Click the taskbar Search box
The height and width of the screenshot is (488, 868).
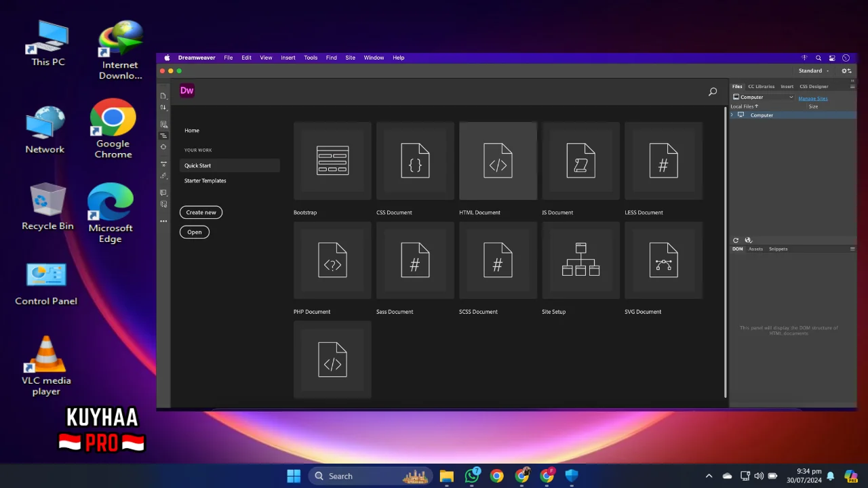pos(371,476)
